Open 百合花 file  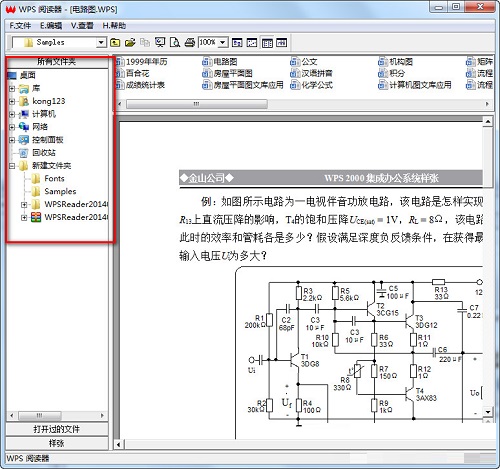[x=137, y=73]
